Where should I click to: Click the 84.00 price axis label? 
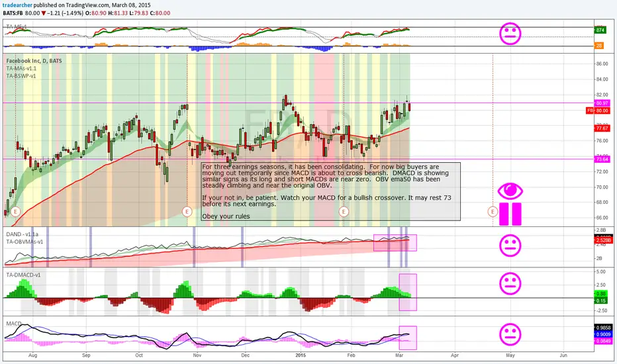602,79
